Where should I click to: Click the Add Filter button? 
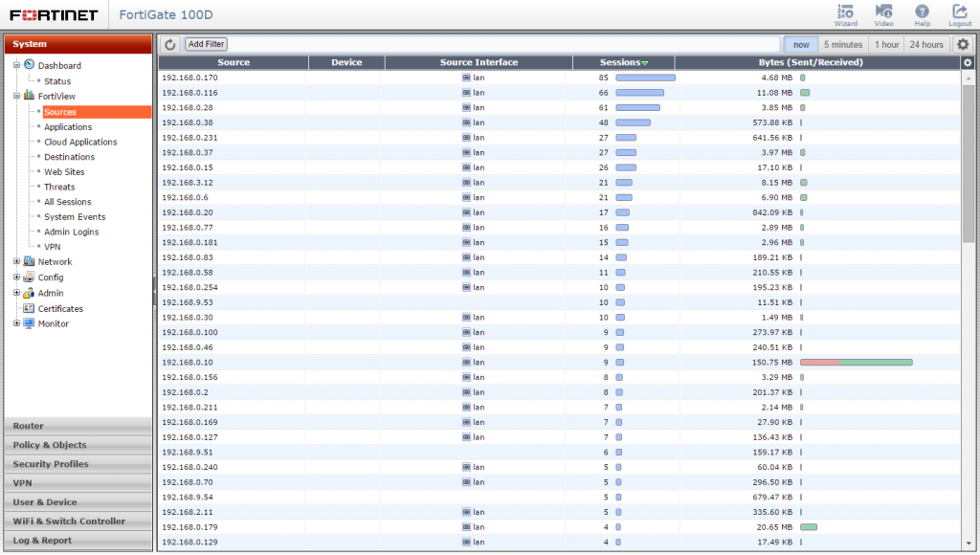pos(206,44)
